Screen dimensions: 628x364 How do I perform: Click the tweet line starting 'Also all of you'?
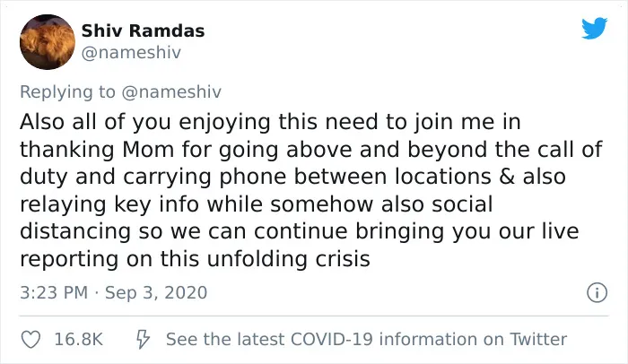pyautogui.click(x=270, y=122)
